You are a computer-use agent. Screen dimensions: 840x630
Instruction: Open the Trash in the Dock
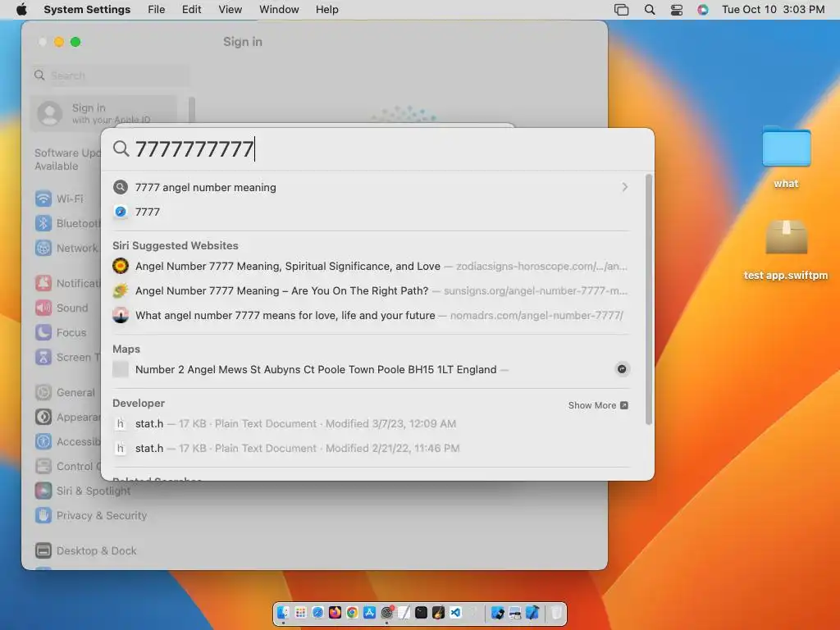click(x=557, y=612)
